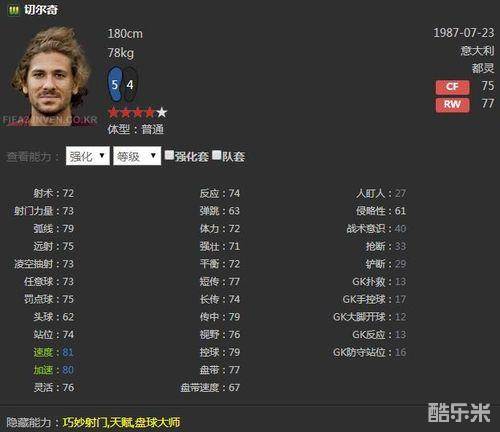
Task: Click the dark right foot rating icon
Action: pyautogui.click(x=130, y=84)
